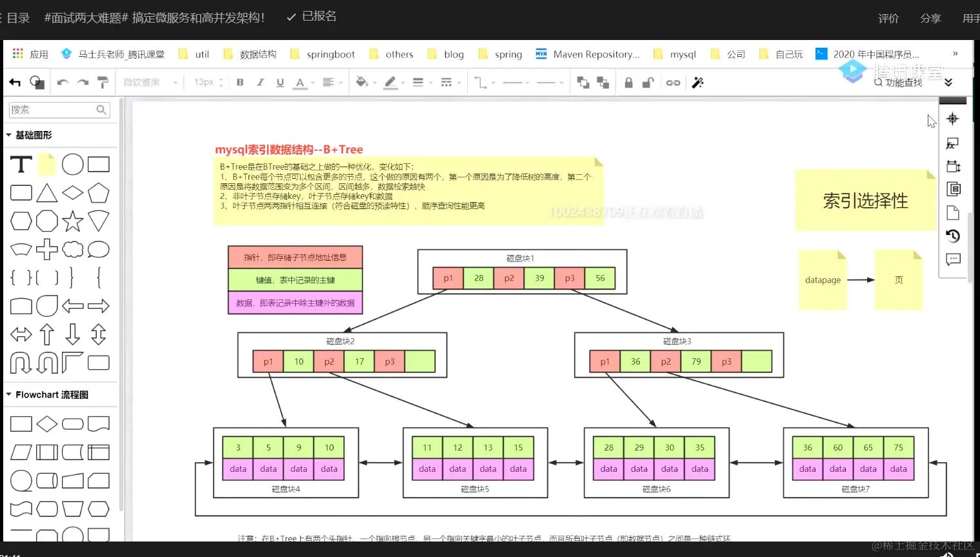Click the magnifier icon in search box

click(101, 110)
